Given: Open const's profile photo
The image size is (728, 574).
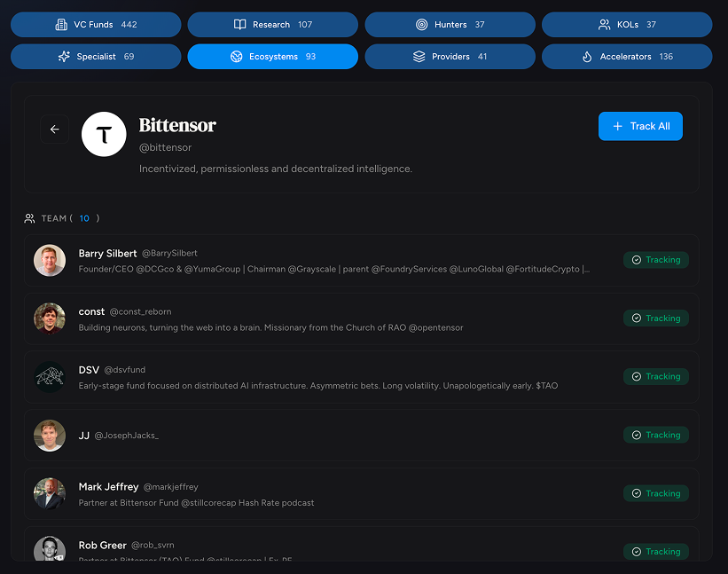Looking at the screenshot, I should coord(50,318).
